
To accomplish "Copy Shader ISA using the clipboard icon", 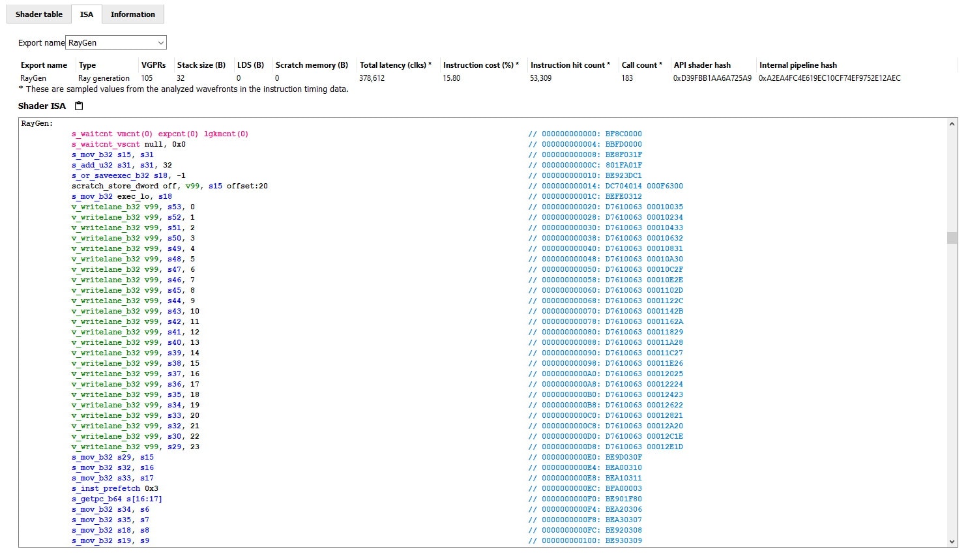I will point(79,106).
